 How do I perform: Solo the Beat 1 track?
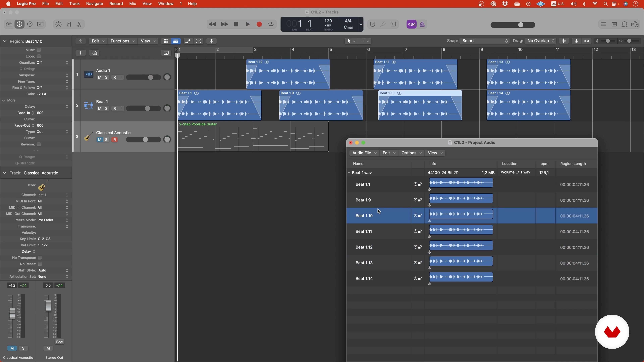[106, 108]
